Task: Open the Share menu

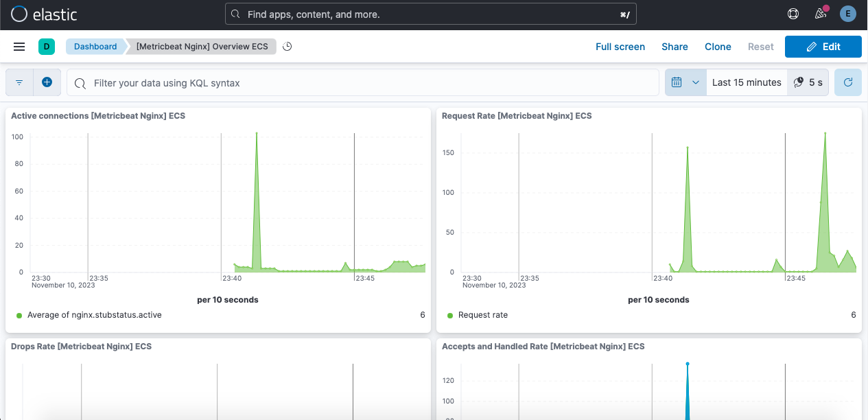Action: tap(674, 47)
